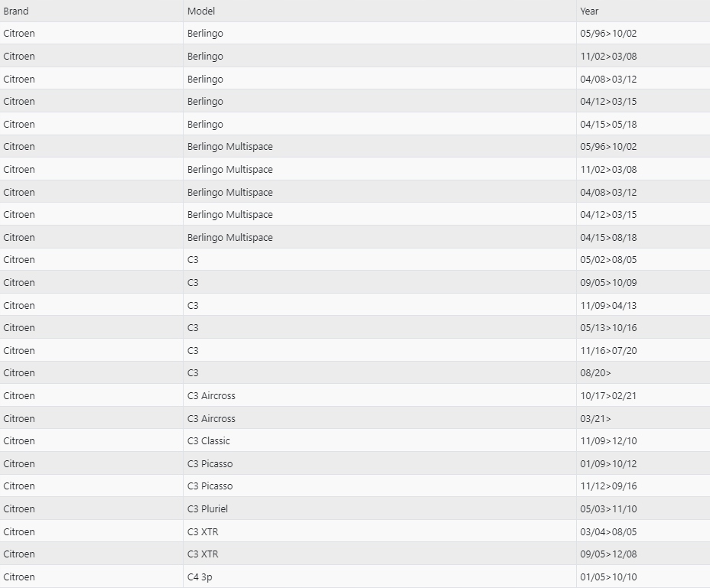
Task: Click Citroen brand cell in C4 3p row
Action: pos(19,577)
